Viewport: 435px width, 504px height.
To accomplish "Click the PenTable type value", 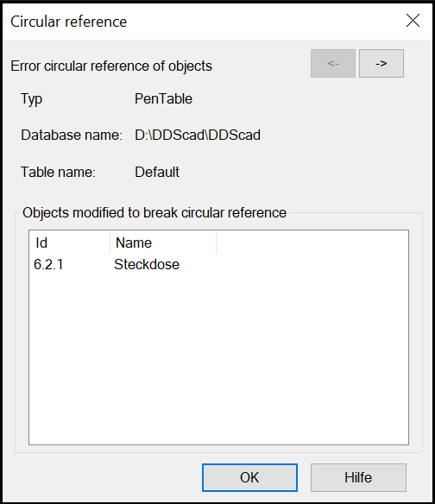I will pos(163,98).
